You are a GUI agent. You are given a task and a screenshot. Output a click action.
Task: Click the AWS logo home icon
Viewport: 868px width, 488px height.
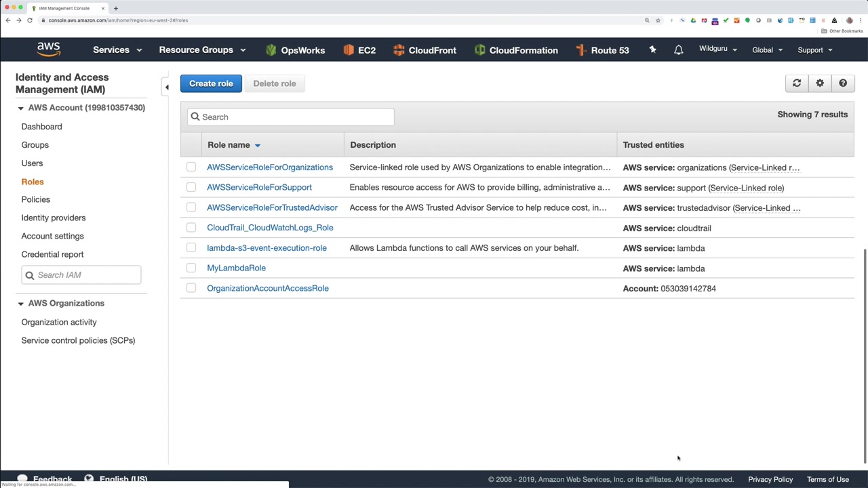tap(49, 49)
